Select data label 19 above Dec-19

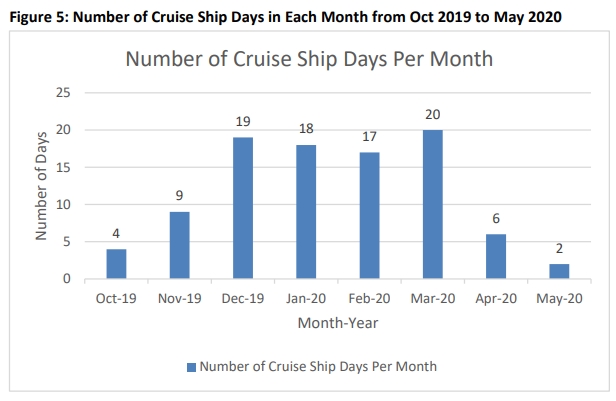243,122
